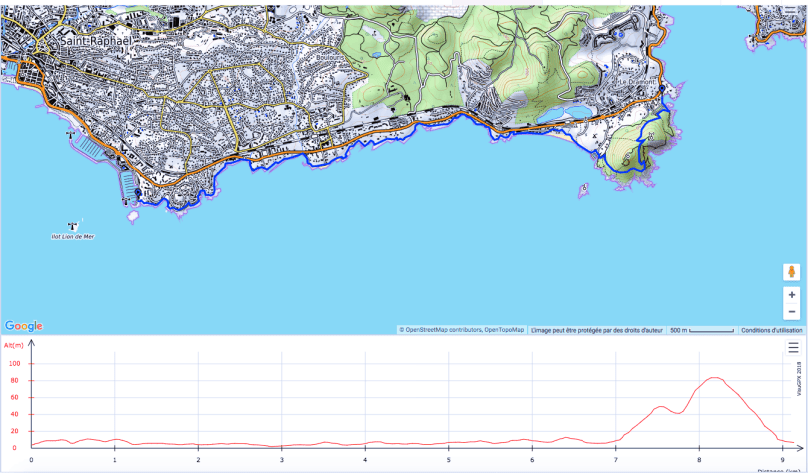Click the Ilot Lion de Mer lighthouse icon
The height and width of the screenshot is (473, 808).
[70, 226]
